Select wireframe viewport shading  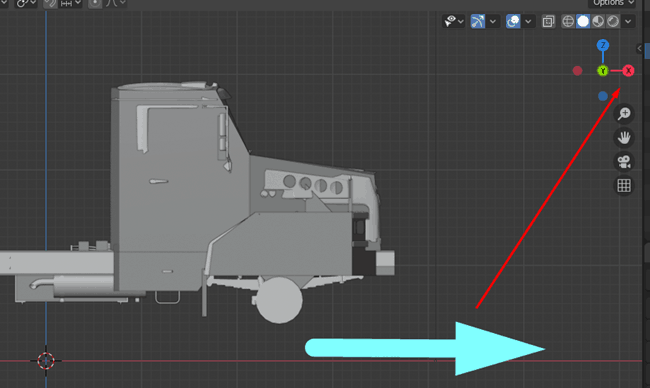(x=568, y=21)
